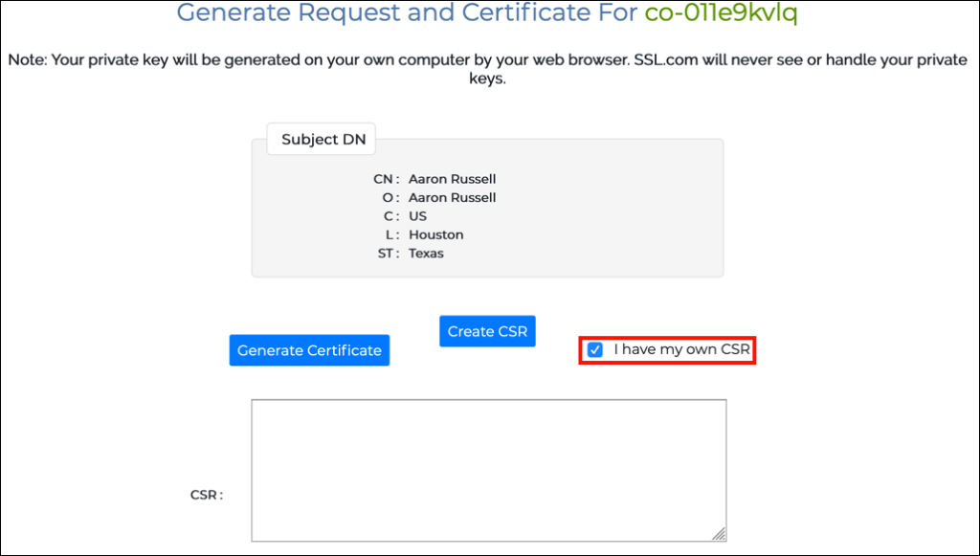Click the page title "Generate Request and Certificate For"
This screenshot has width=980, height=556.
tap(402, 14)
